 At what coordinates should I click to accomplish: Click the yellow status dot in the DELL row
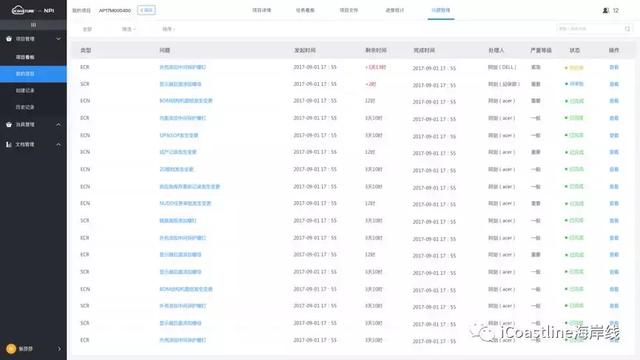coord(566,68)
